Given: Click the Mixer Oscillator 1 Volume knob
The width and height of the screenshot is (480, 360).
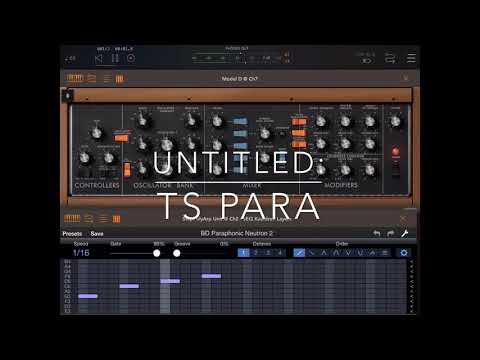Looking at the screenshot, I should click(217, 121).
